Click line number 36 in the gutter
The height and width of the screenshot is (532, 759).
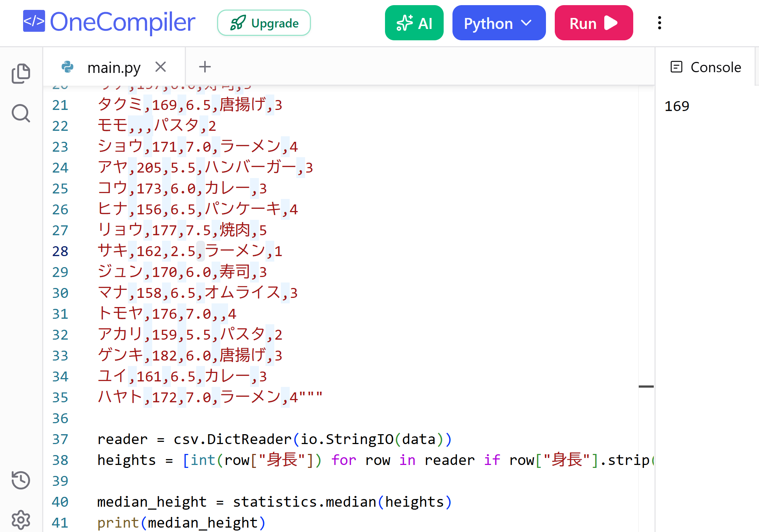(x=60, y=418)
